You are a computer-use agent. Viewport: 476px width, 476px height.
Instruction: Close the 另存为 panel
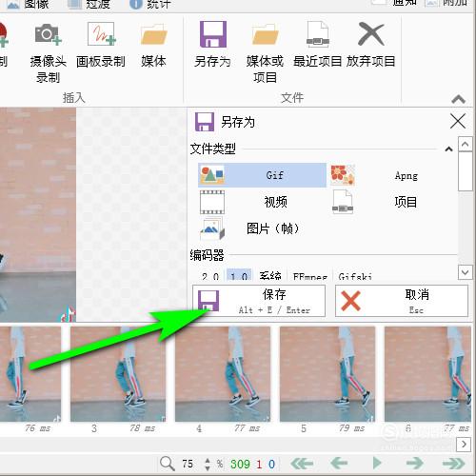click(458, 121)
